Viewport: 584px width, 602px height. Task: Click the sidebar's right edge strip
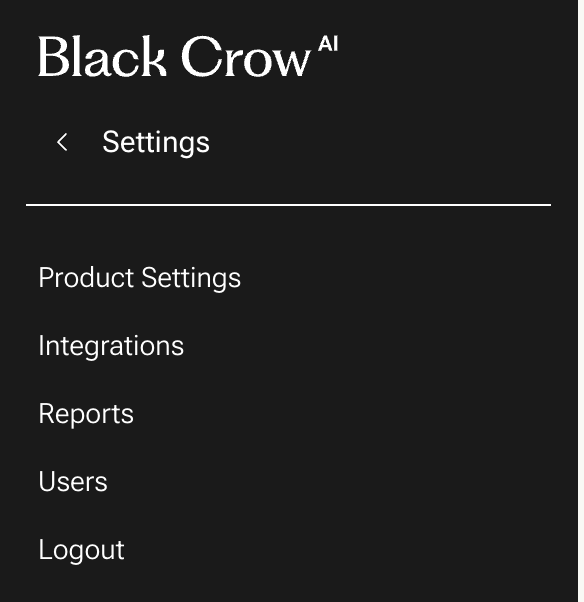(x=581, y=301)
